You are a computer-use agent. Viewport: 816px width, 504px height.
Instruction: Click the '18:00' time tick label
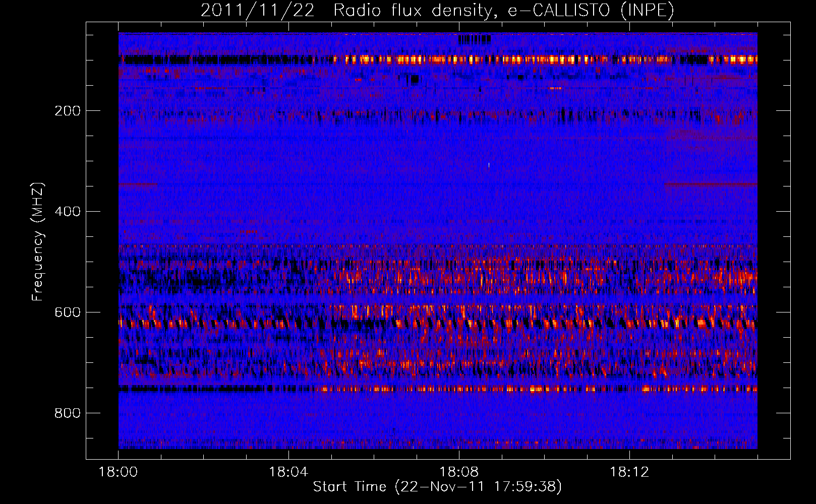pos(119,472)
